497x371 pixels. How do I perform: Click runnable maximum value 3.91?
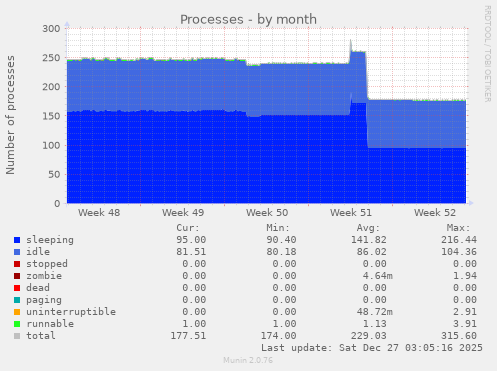click(465, 324)
